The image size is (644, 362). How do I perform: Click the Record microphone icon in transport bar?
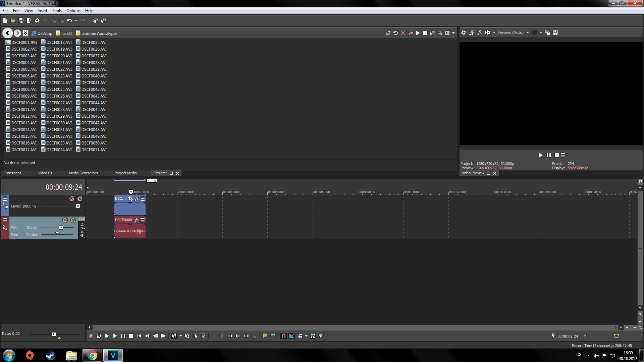91,336
